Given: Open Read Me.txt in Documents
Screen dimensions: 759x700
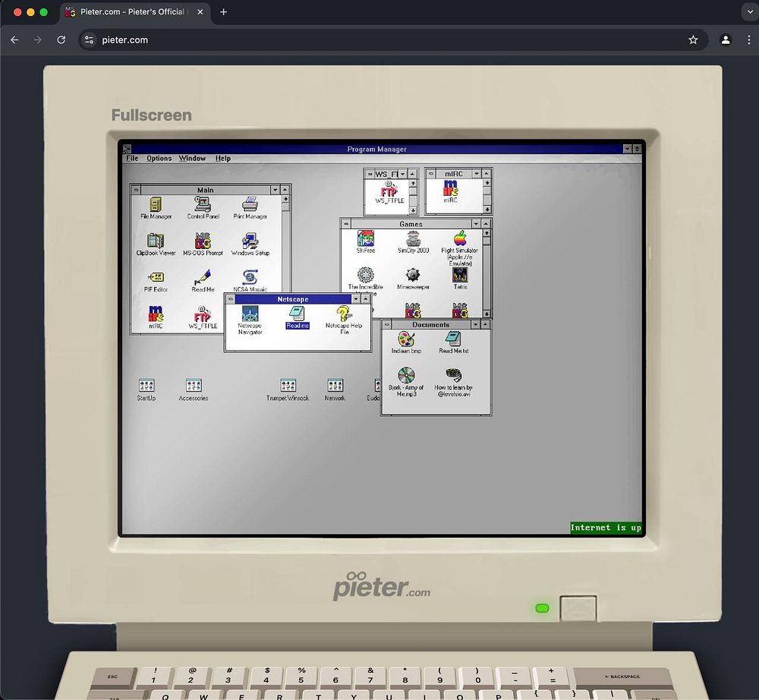Looking at the screenshot, I should click(454, 342).
